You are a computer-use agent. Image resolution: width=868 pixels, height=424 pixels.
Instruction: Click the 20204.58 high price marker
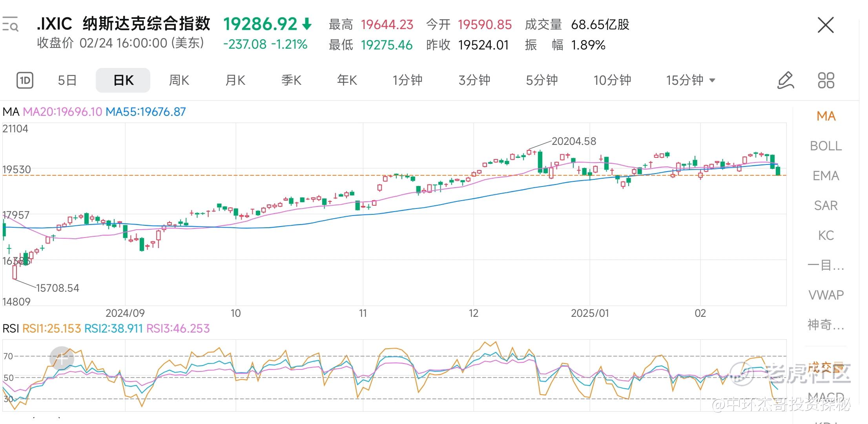coord(574,141)
